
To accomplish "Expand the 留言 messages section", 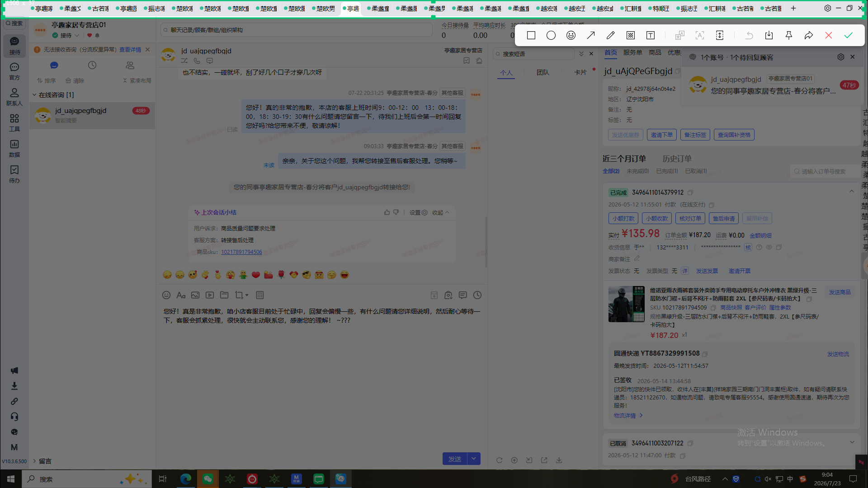I will click(34, 461).
